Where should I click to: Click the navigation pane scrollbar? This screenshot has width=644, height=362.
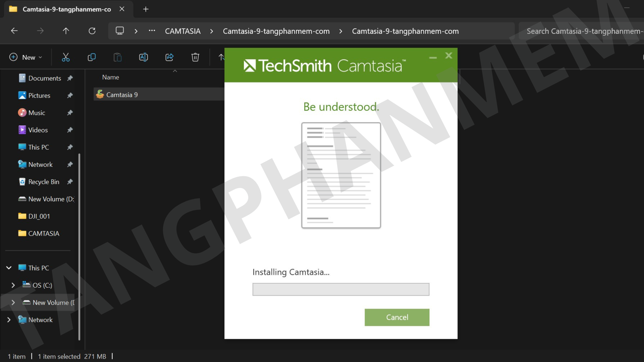[x=79, y=247]
